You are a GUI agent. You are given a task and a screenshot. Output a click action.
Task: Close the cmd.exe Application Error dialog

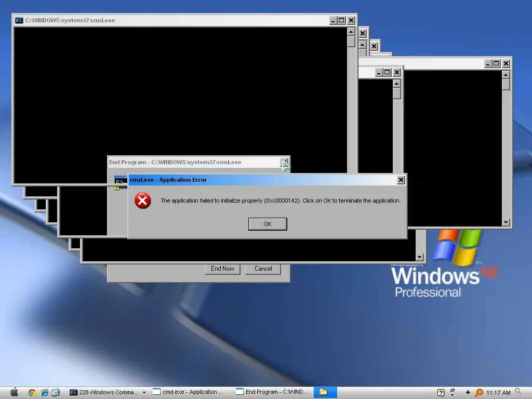[x=401, y=180]
